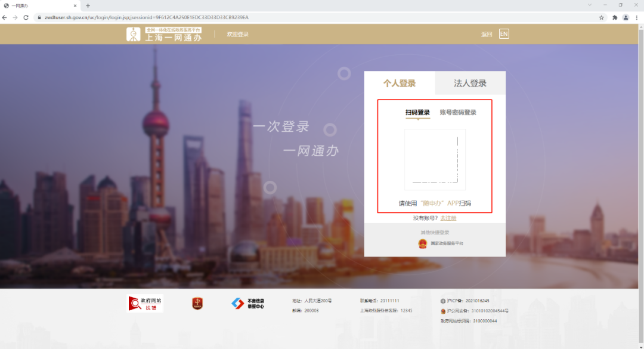Click 其他快捷登录 label
Image resolution: width=644 pixels, height=349 pixels.
point(435,232)
